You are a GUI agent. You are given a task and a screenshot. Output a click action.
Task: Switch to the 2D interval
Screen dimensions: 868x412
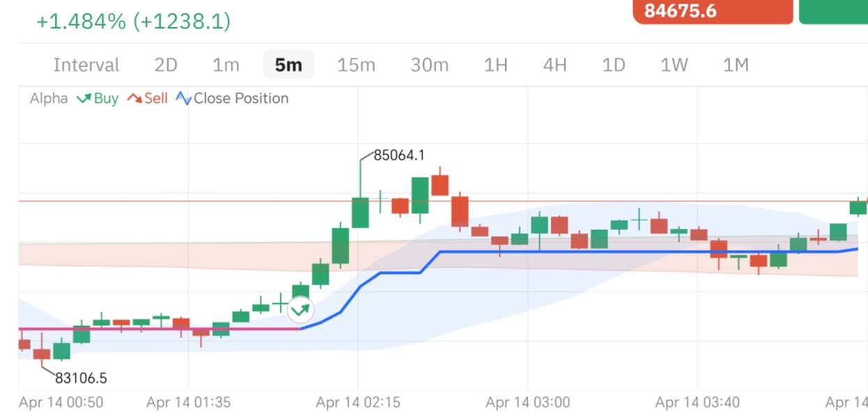tap(166, 65)
